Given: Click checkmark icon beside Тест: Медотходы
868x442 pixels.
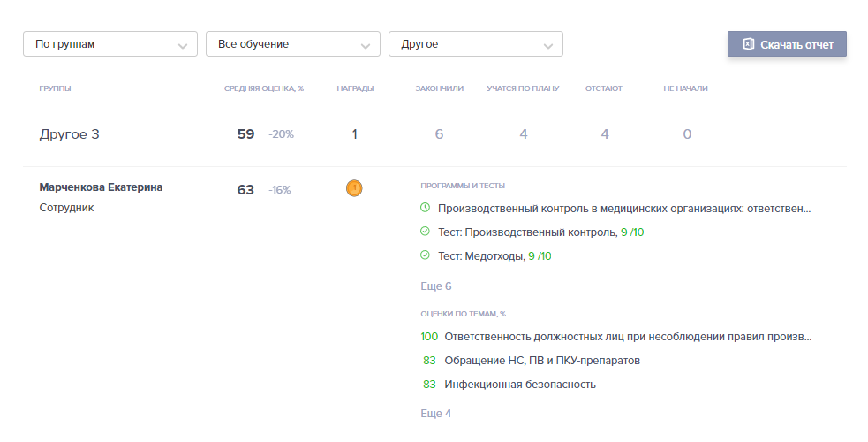Looking at the screenshot, I should [x=425, y=255].
